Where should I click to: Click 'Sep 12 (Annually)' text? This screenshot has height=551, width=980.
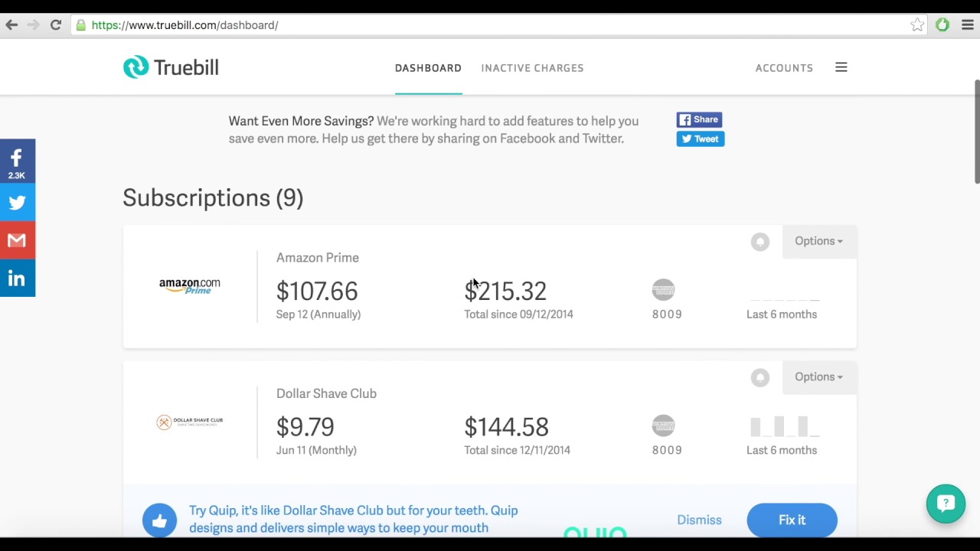click(x=318, y=315)
